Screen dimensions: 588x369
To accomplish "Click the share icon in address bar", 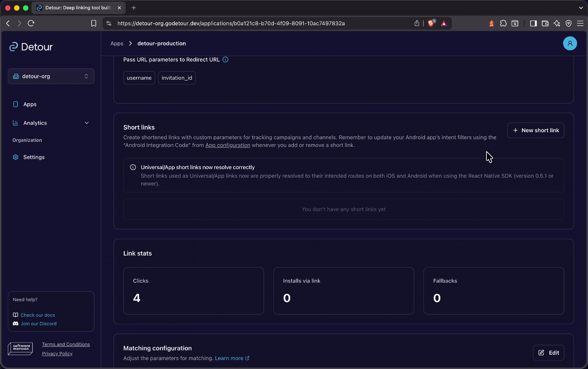I will coord(417,23).
